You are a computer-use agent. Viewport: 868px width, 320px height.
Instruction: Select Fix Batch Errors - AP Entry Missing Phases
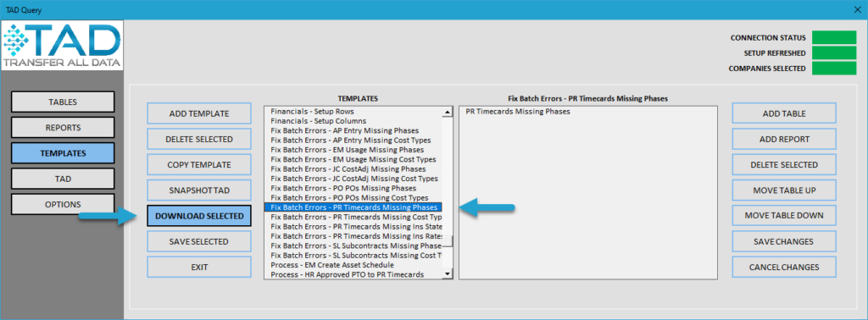coord(353,130)
